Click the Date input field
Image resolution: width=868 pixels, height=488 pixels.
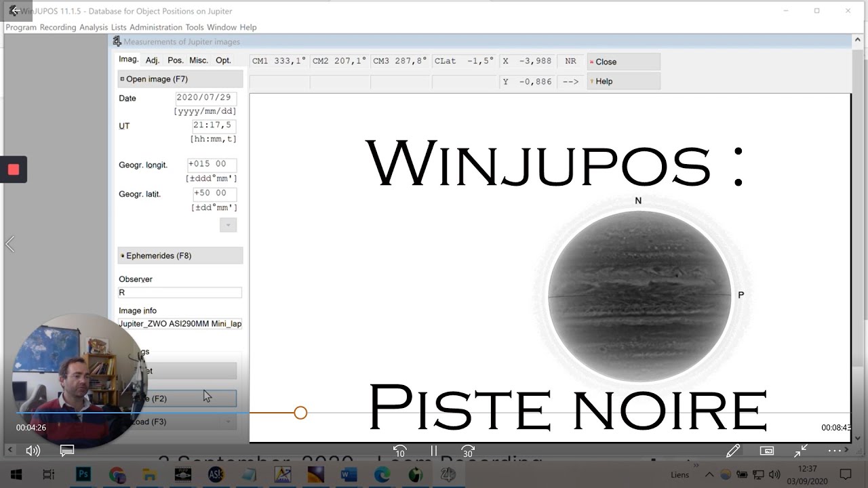205,98
